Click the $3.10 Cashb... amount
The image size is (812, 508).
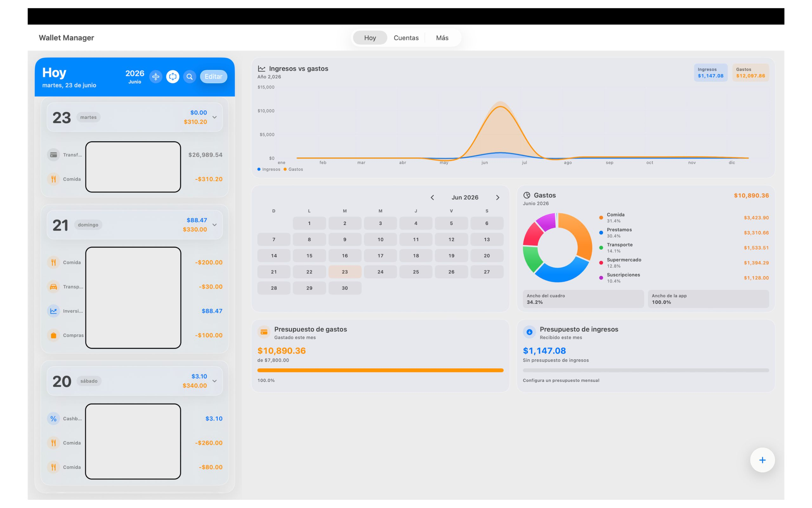(x=214, y=419)
